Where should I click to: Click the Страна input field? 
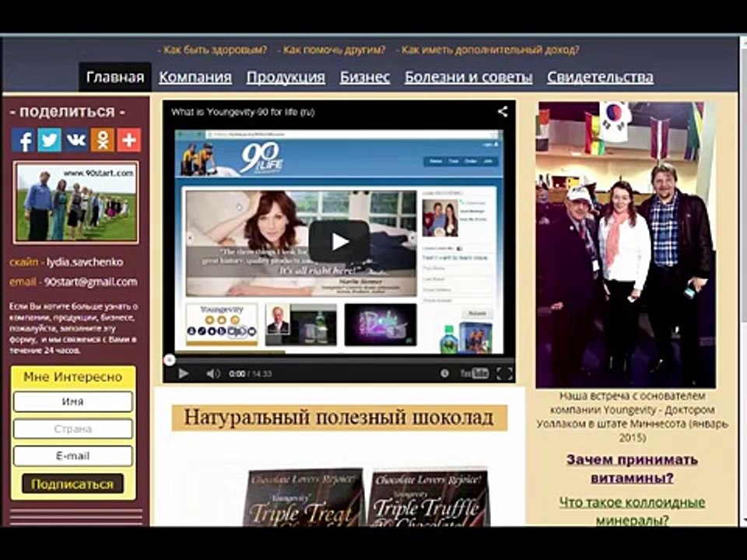pos(73,429)
